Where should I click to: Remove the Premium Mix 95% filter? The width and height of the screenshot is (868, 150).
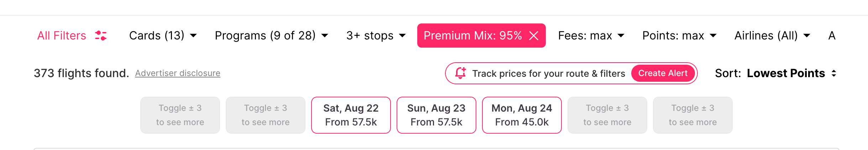pos(534,36)
